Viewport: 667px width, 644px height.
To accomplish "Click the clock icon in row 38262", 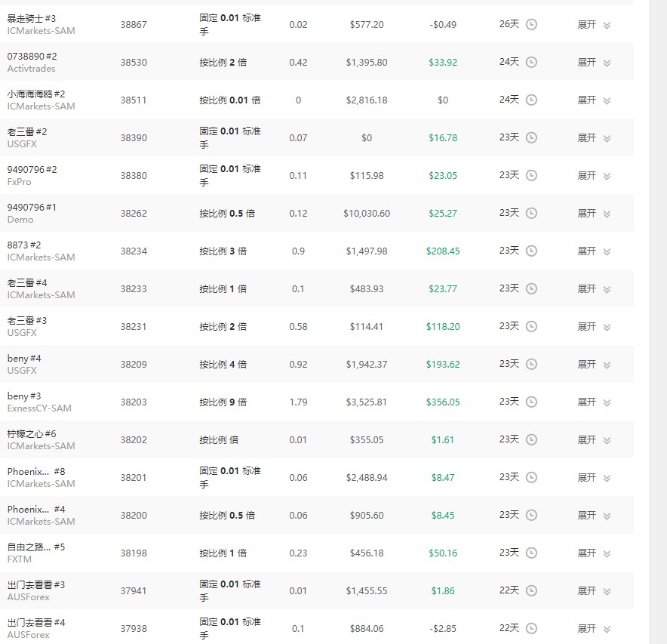I will click(531, 213).
